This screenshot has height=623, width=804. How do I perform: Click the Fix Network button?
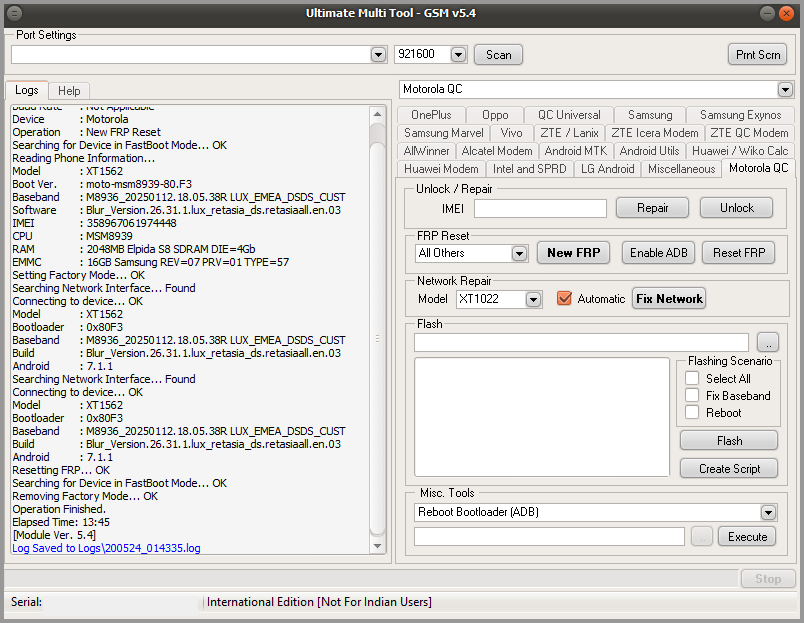tap(669, 298)
